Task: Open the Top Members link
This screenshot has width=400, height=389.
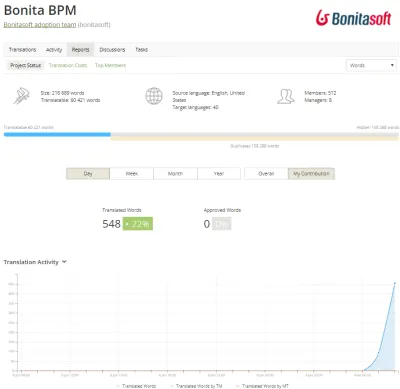Action: 110,65
